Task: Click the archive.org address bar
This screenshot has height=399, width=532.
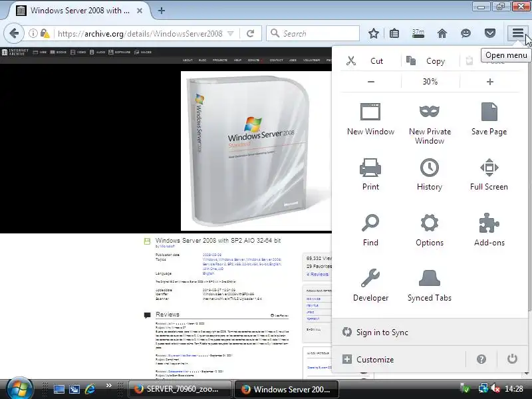Action: (140, 33)
